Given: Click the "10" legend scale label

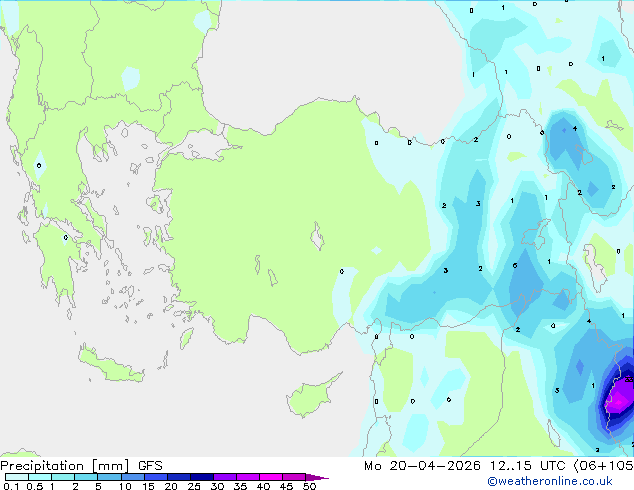Looking at the screenshot, I should (125, 486).
